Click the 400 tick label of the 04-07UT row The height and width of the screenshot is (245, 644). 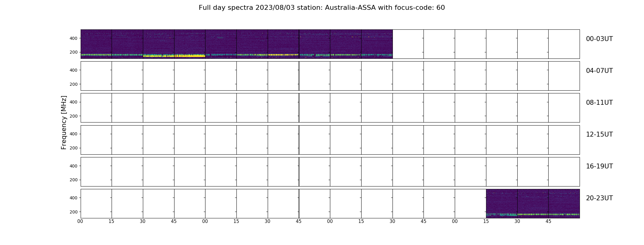point(74,70)
